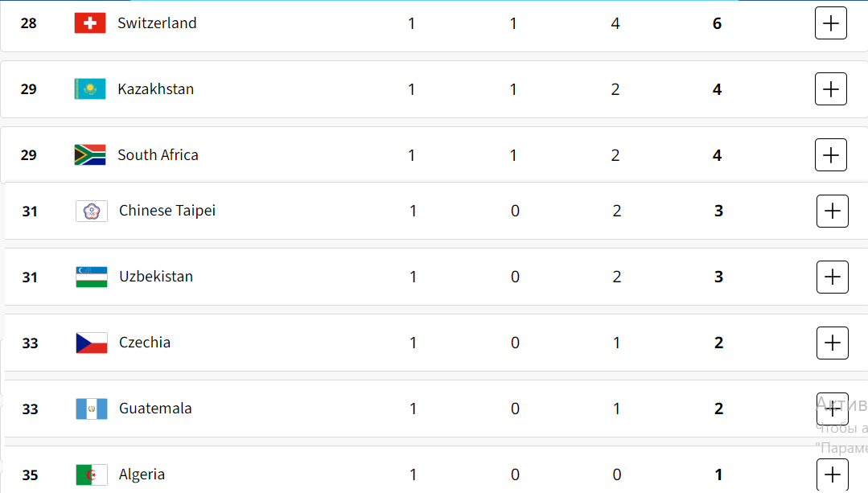Click Switzerland's total medal count 6

click(717, 23)
